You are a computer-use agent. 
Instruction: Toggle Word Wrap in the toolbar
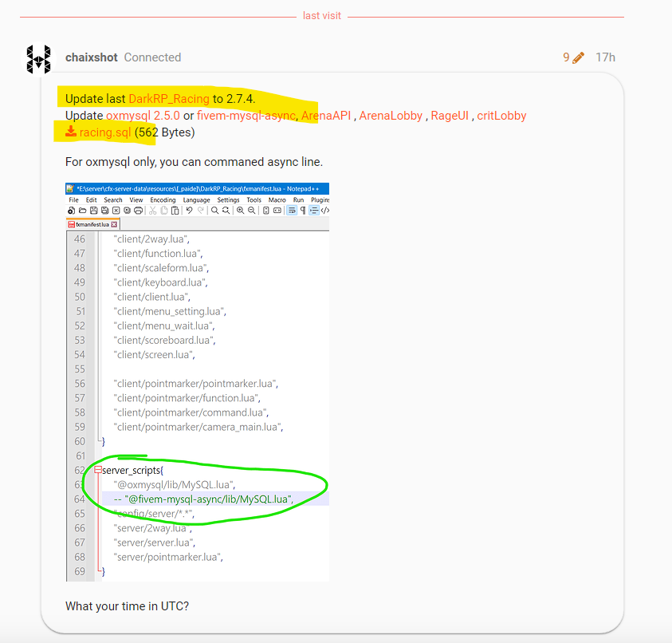click(292, 210)
